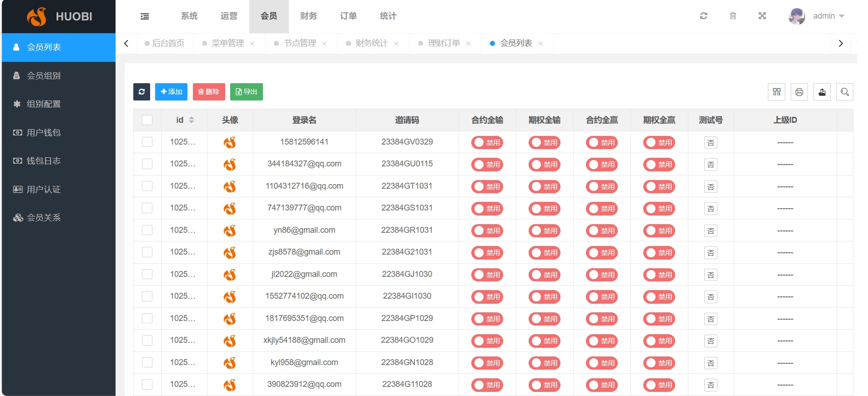Toggle fullscreen with the expand icon
868x396 pixels.
pyautogui.click(x=762, y=16)
